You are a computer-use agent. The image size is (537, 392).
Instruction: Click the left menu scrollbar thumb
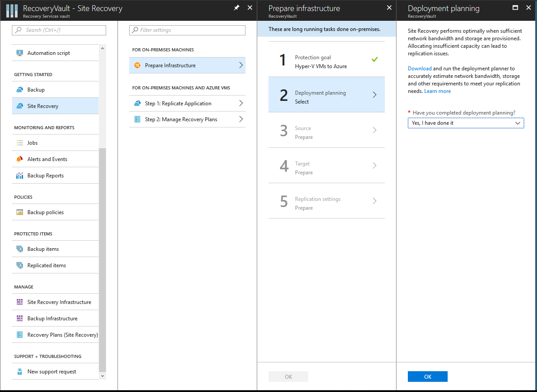click(103, 260)
